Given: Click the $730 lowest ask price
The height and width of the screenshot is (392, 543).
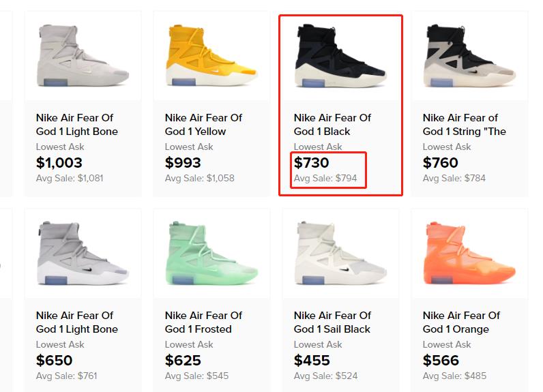Looking at the screenshot, I should (x=312, y=163).
